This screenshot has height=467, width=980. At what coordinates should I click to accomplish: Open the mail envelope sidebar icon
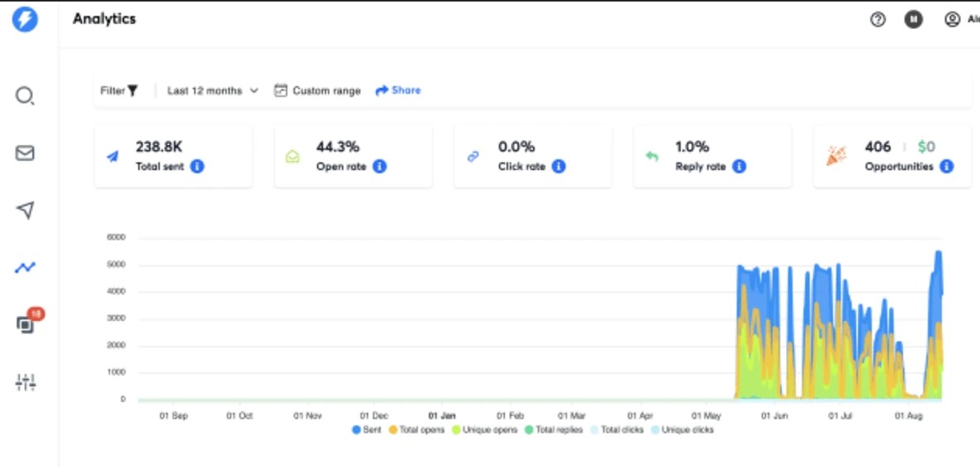pos(25,153)
